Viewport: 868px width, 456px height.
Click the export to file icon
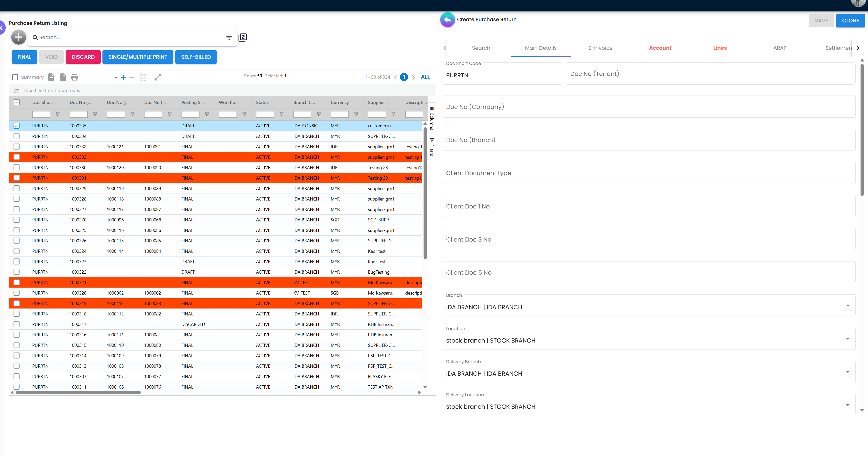click(51, 77)
